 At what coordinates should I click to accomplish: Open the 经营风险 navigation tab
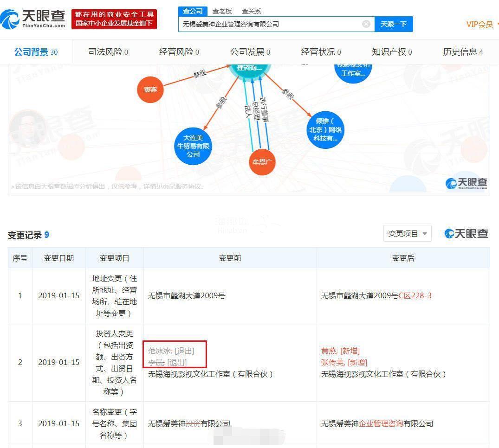179,52
